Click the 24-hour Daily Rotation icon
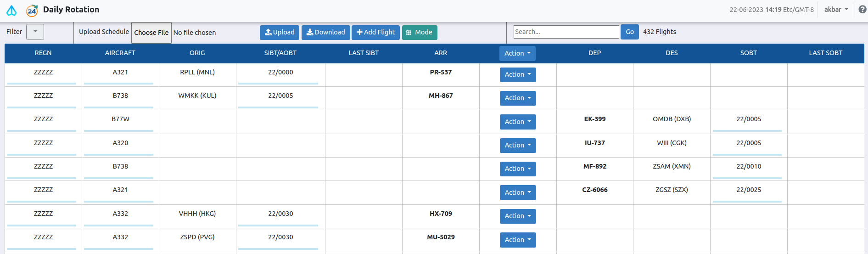Viewport: 868px width, 254px height. (x=32, y=10)
